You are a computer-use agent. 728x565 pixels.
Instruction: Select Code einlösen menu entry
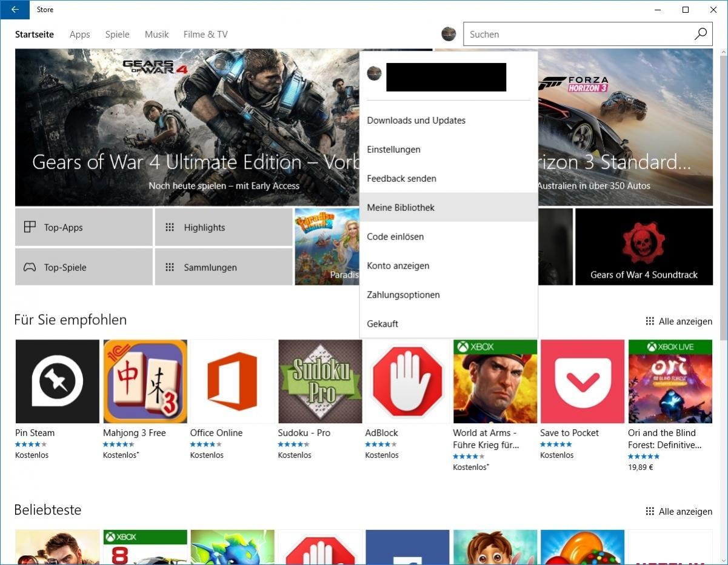(x=449, y=236)
